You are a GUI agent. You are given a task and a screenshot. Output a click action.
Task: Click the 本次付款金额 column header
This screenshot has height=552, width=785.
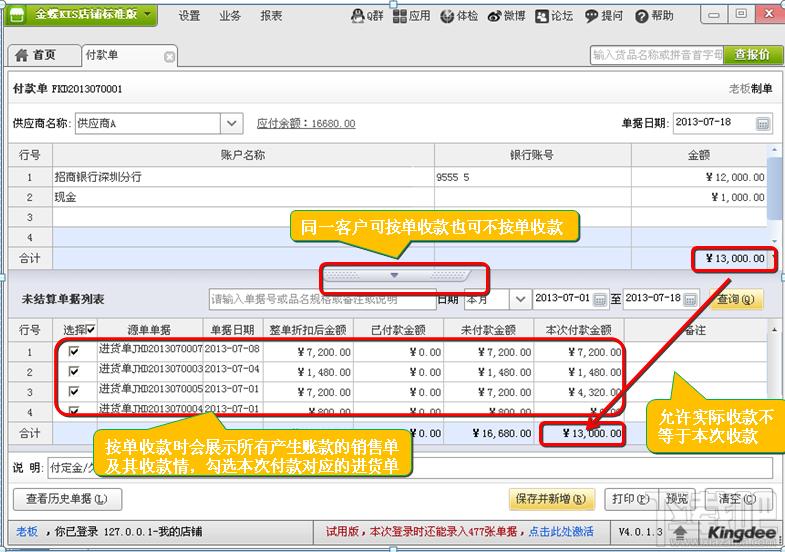coord(579,330)
